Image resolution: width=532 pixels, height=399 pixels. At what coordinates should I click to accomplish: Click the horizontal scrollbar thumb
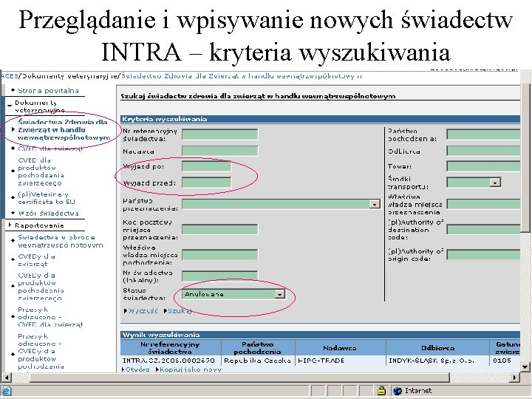tap(239, 378)
